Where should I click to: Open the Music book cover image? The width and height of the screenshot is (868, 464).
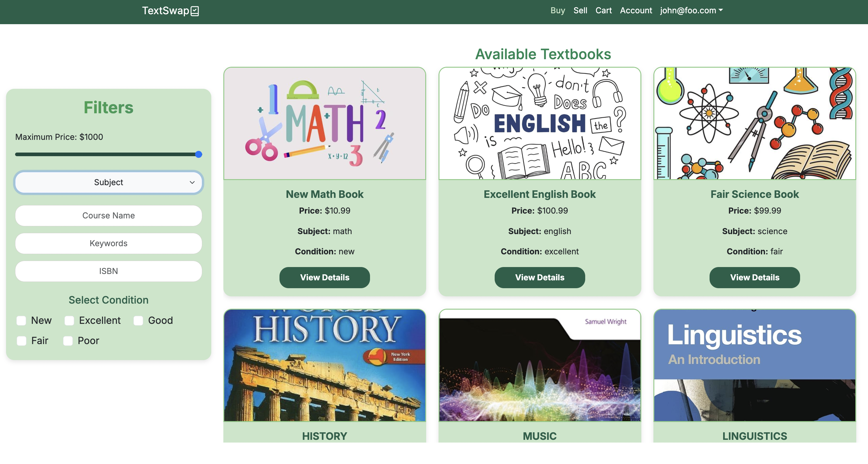point(539,365)
